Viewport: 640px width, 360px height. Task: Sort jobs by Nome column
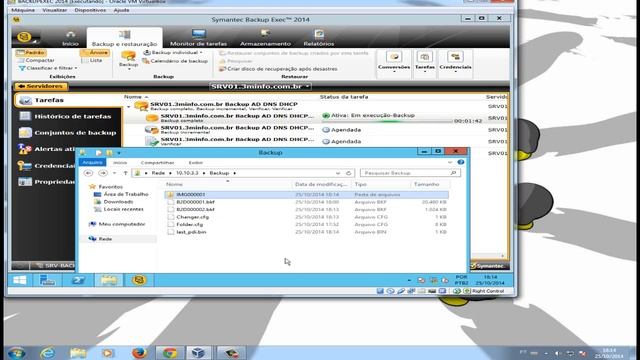pos(133,97)
